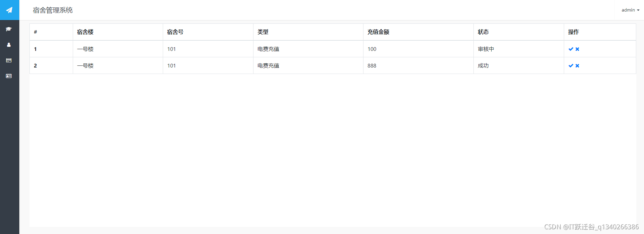The width and height of the screenshot is (644, 234).
Task: Approve the 100 recharge with checkmark
Action: click(571, 49)
